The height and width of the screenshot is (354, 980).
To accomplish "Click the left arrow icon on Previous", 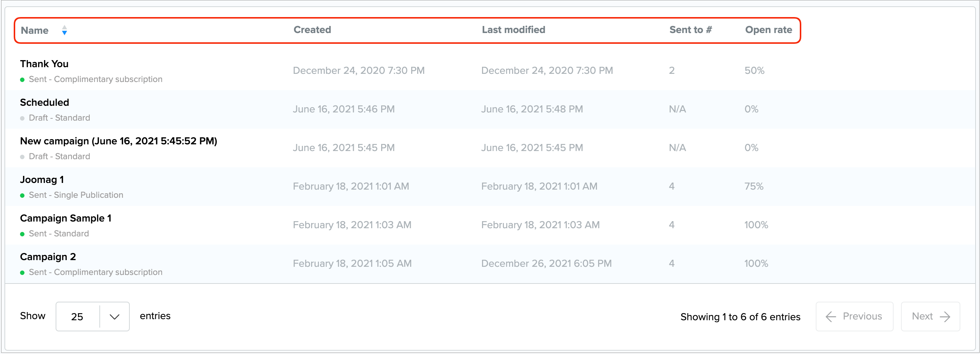I will tap(831, 317).
